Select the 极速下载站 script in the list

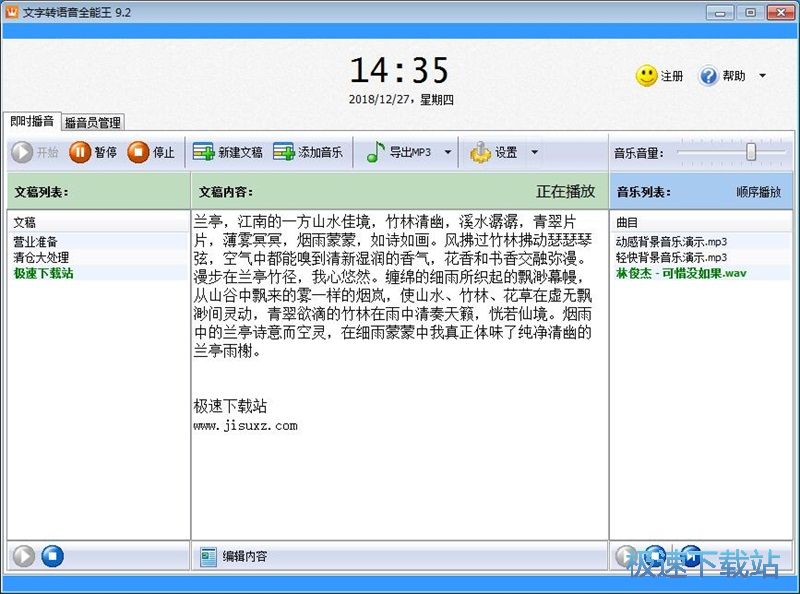coord(98,273)
